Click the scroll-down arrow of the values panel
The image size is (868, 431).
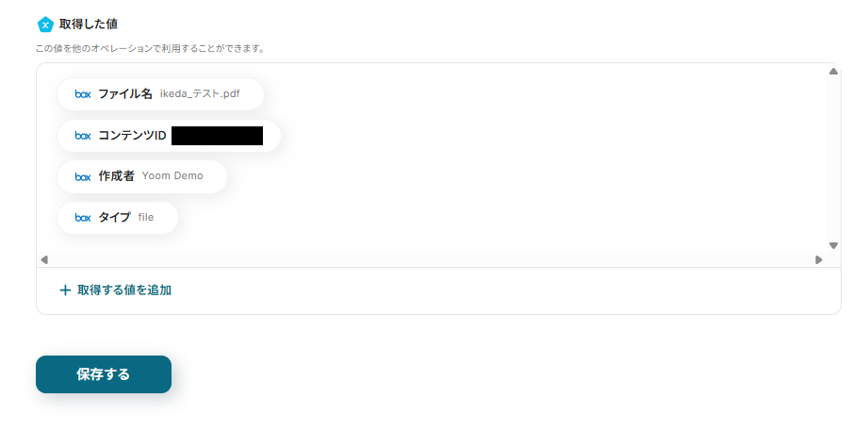pyautogui.click(x=833, y=245)
